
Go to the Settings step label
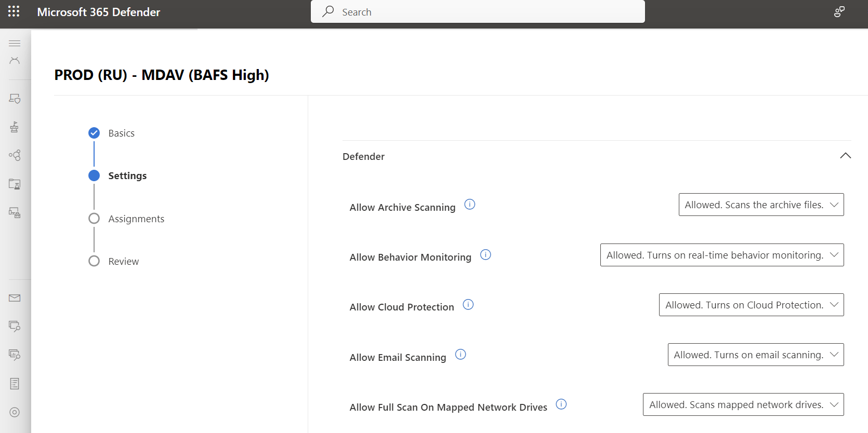point(127,175)
